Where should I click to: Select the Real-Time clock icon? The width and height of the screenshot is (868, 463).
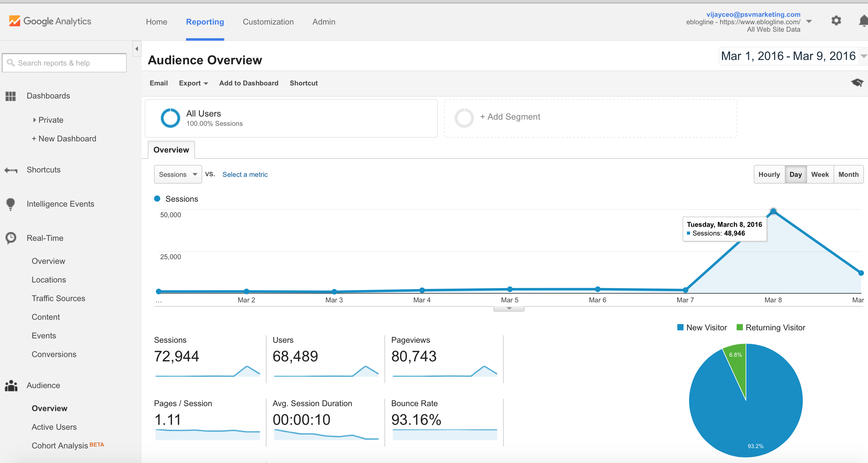(x=11, y=238)
